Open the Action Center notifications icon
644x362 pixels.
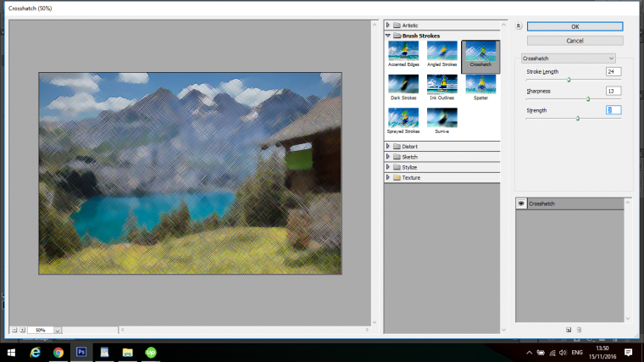(x=629, y=352)
